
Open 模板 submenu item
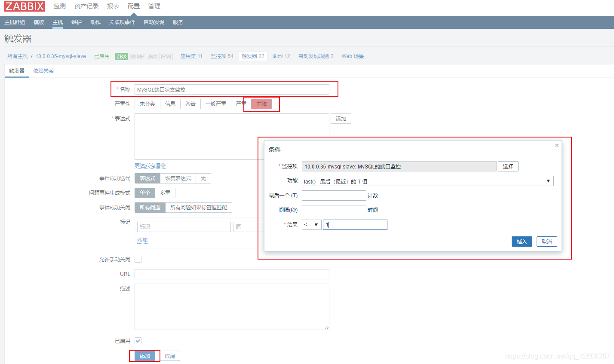pyautogui.click(x=39, y=22)
